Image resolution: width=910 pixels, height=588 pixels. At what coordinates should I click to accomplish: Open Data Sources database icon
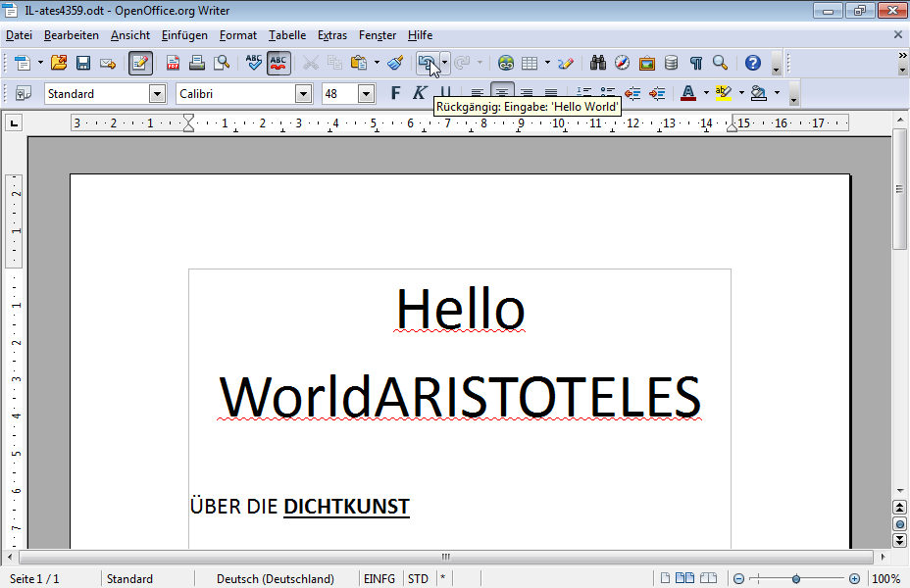(x=671, y=63)
